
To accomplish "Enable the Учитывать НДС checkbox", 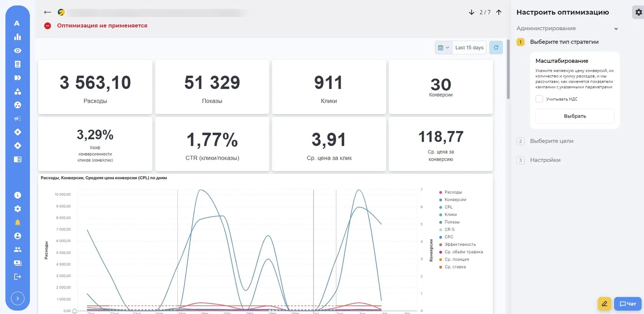I will (x=539, y=99).
